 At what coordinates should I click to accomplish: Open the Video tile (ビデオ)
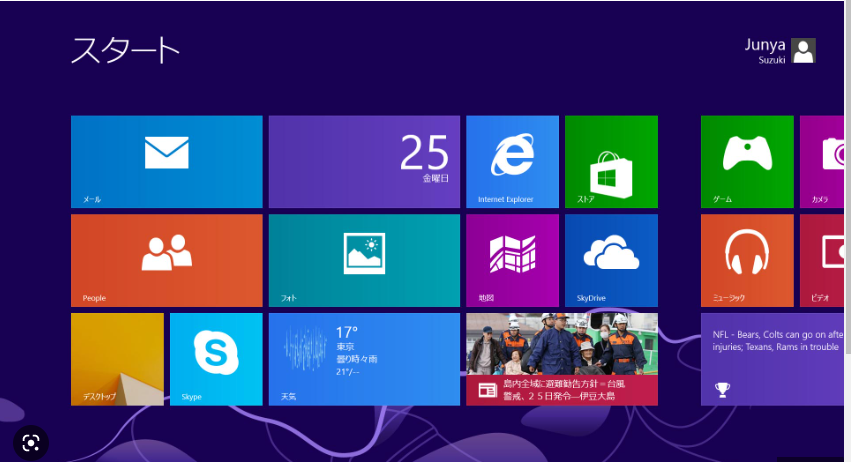822,260
